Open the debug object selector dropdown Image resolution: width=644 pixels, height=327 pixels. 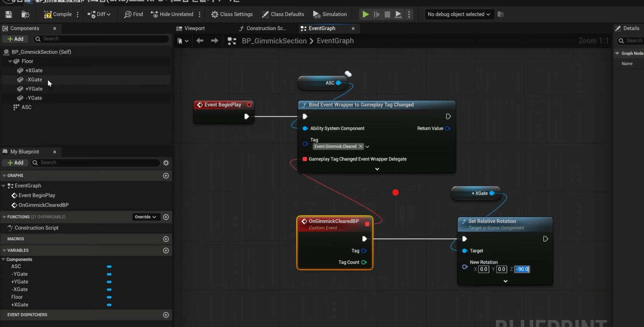(x=459, y=14)
